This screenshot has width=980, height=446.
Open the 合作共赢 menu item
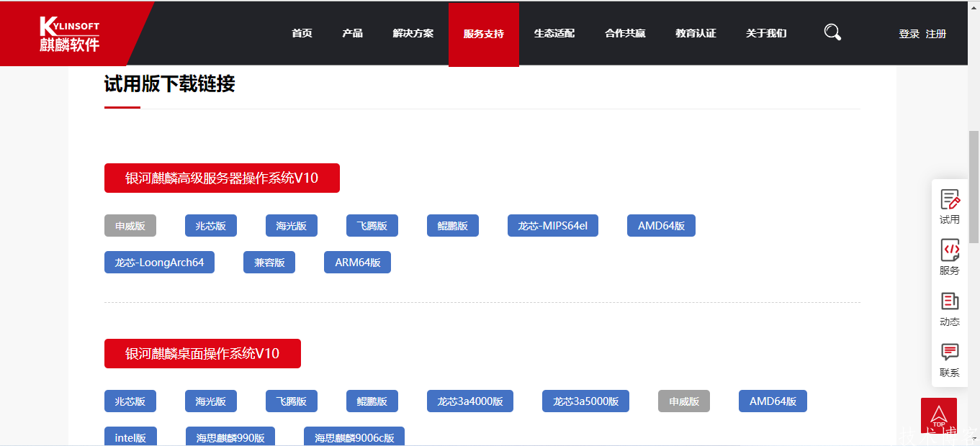tap(625, 33)
